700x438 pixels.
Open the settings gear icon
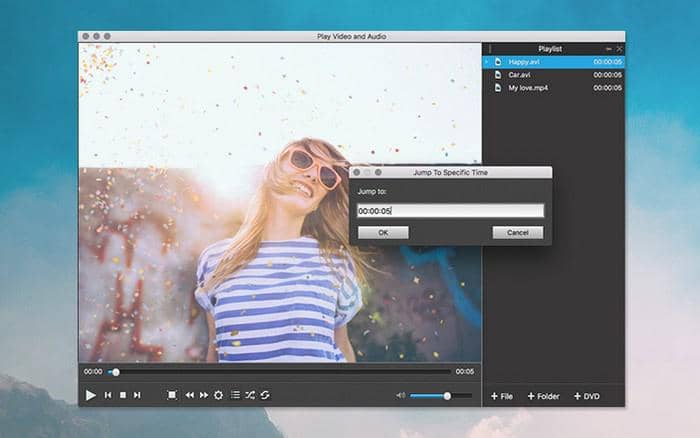coord(218,395)
